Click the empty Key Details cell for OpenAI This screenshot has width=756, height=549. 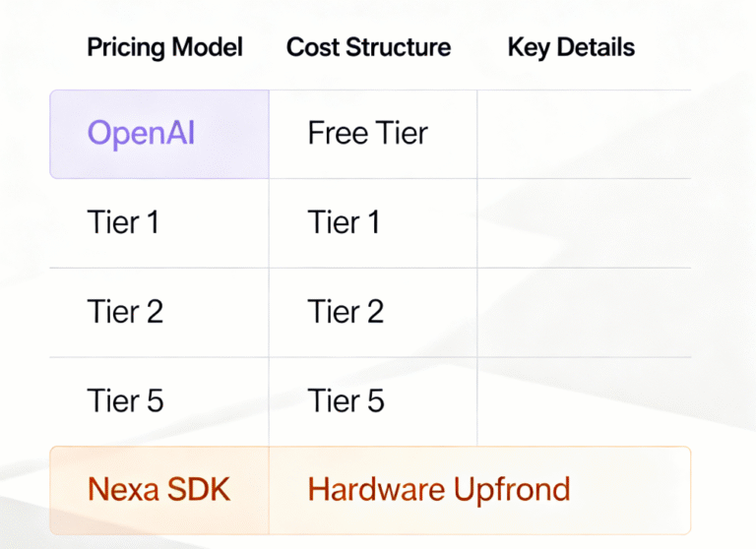click(583, 134)
